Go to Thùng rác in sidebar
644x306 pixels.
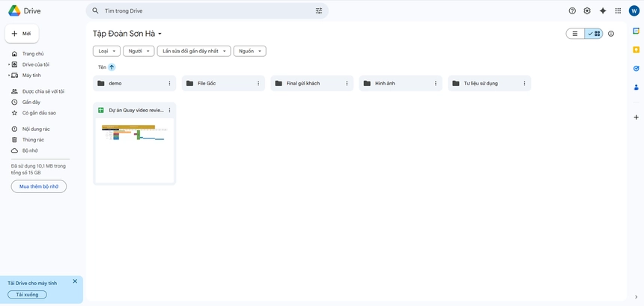click(x=33, y=140)
